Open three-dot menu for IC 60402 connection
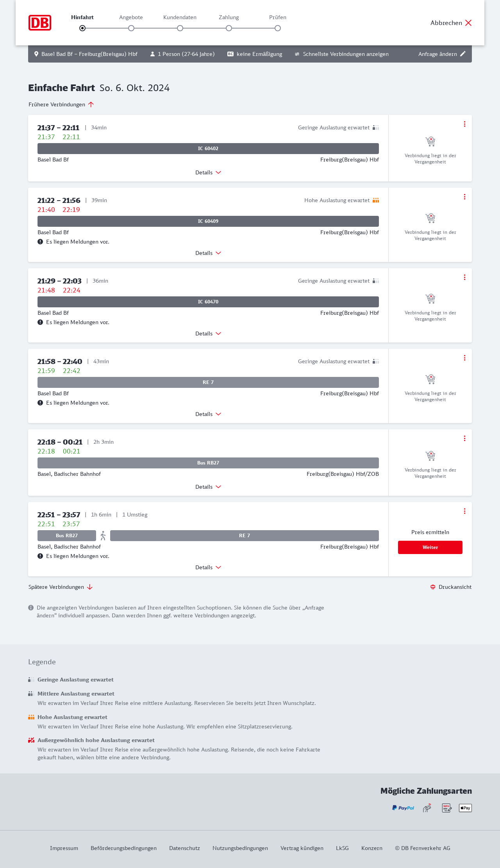Image resolution: width=500 pixels, height=868 pixels. [x=464, y=124]
